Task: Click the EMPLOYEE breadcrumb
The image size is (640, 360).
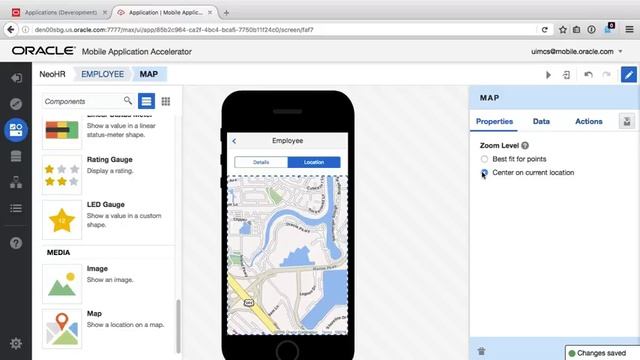Action: tap(102, 74)
